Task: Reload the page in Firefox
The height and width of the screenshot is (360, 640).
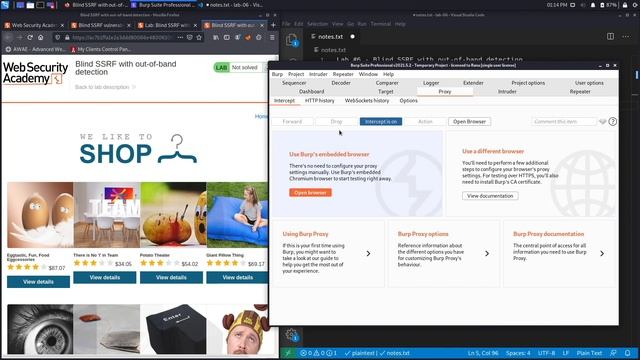Action: [30, 37]
